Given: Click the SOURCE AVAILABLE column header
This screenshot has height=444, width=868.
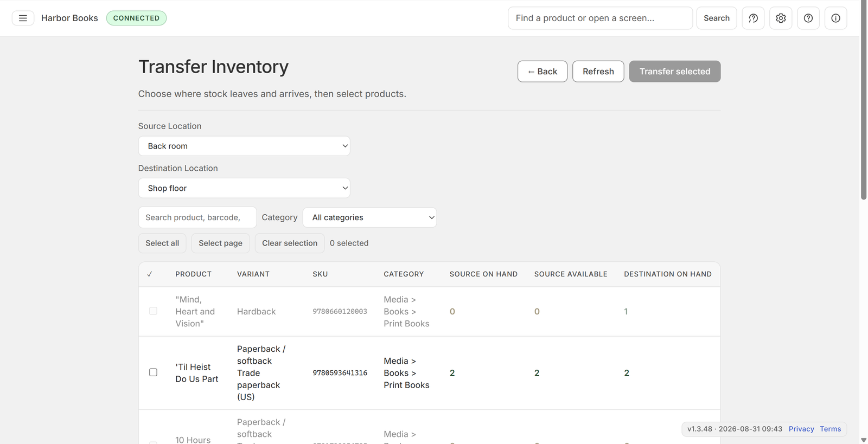Looking at the screenshot, I should [571, 274].
